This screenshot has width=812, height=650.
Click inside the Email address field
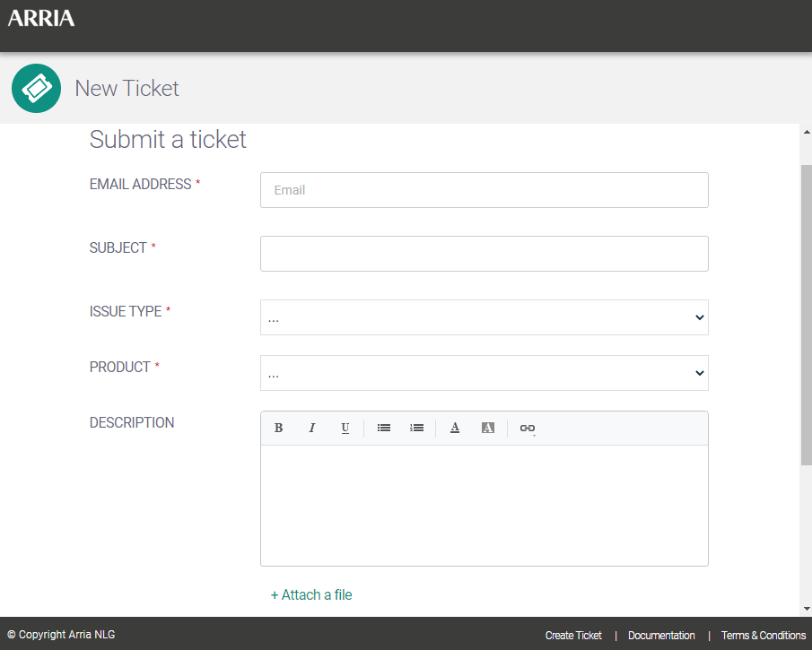[485, 190]
